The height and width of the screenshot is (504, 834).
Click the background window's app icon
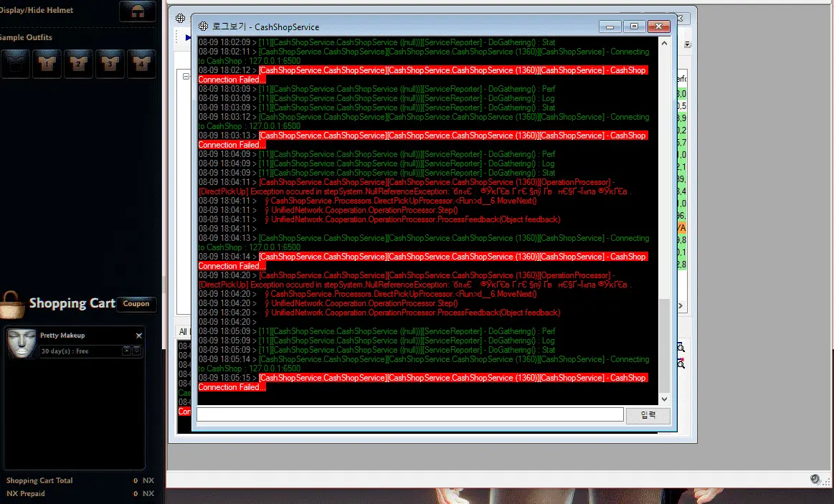[180, 19]
